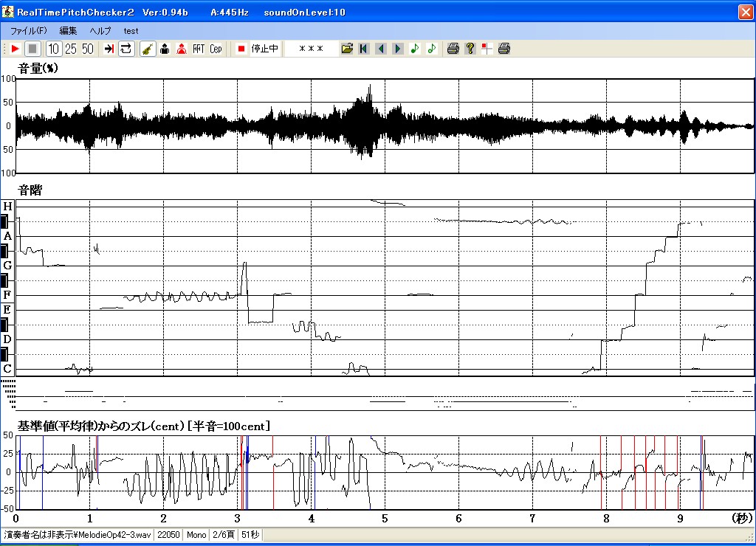This screenshot has width=756, height=546.
Task: Click the jump-to-end arrow icon
Action: [x=109, y=49]
